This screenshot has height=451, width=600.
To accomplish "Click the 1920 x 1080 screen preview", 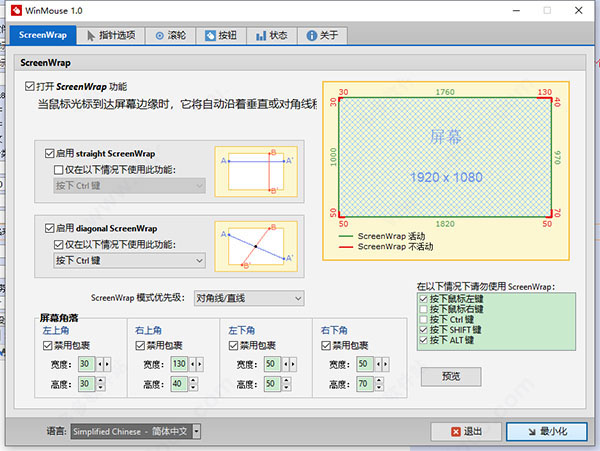I will tap(445, 157).
